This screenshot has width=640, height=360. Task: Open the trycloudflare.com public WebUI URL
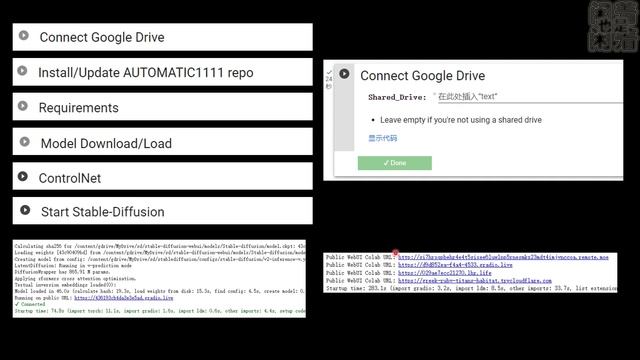475,280
